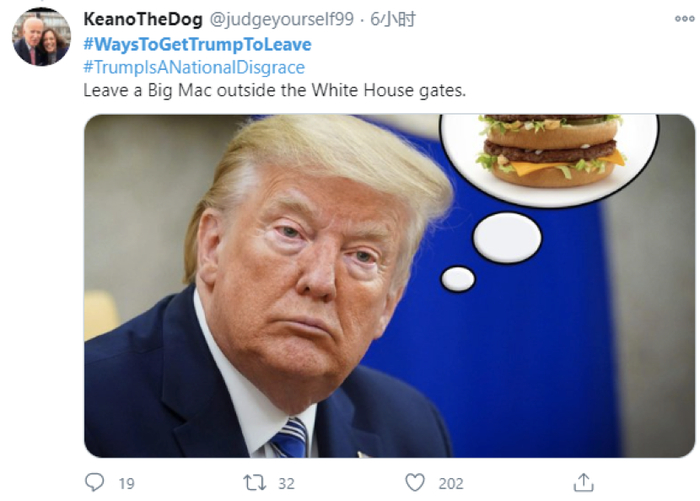View the 19 replies count
This screenshot has height=501, width=700.
tap(126, 483)
